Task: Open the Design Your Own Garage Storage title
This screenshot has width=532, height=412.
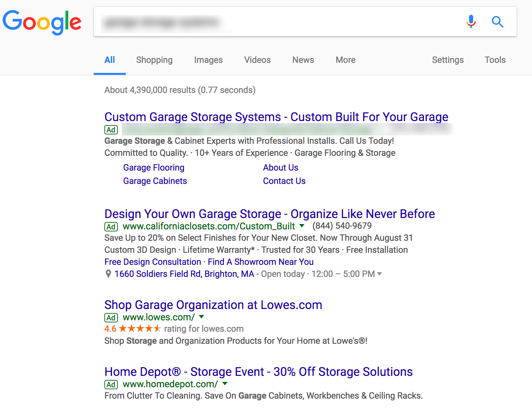Action: pos(270,214)
